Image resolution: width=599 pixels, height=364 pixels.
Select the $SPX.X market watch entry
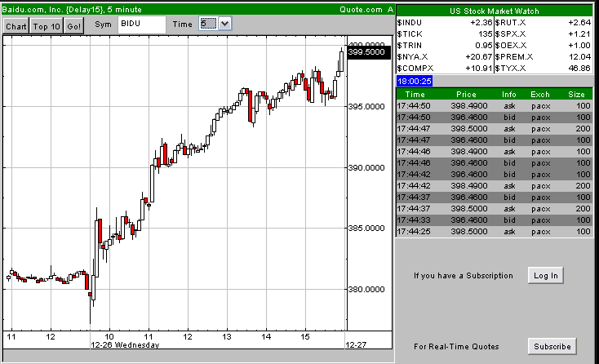coord(544,34)
